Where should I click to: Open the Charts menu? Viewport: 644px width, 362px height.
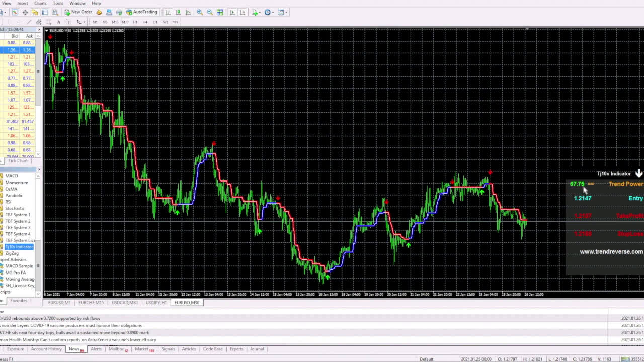tap(40, 3)
